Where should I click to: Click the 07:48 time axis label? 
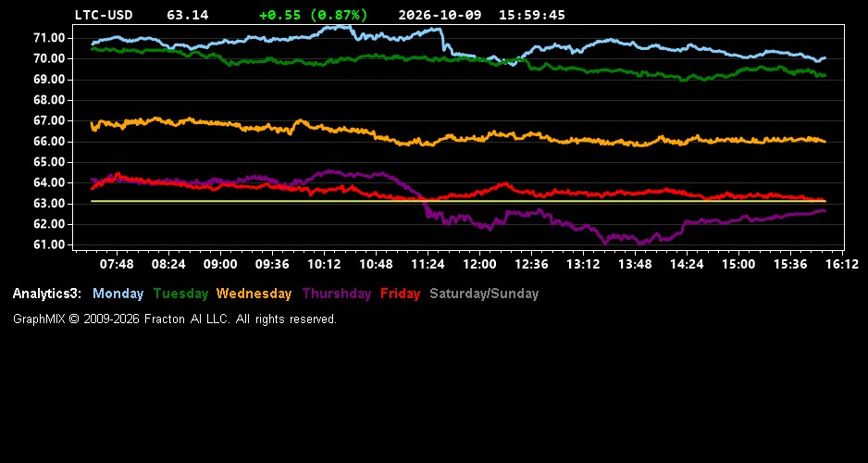117,265
